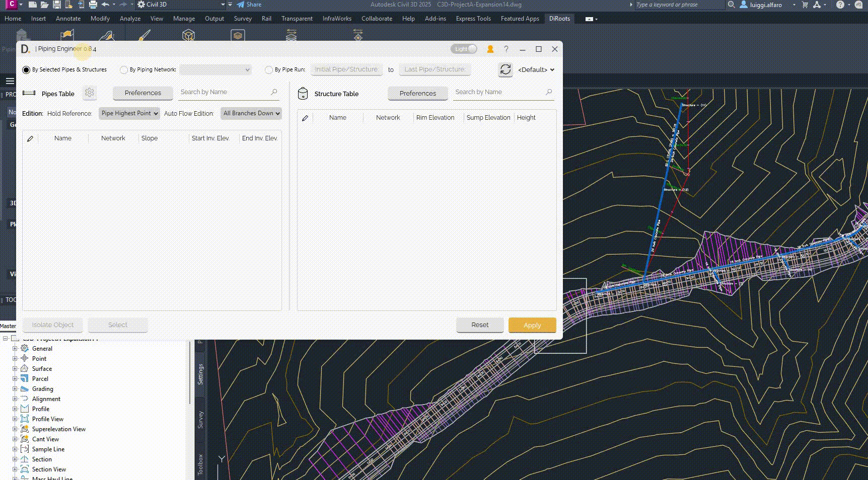The height and width of the screenshot is (480, 868).
Task: Click the Pipes Table settings gear icon
Action: coord(90,93)
